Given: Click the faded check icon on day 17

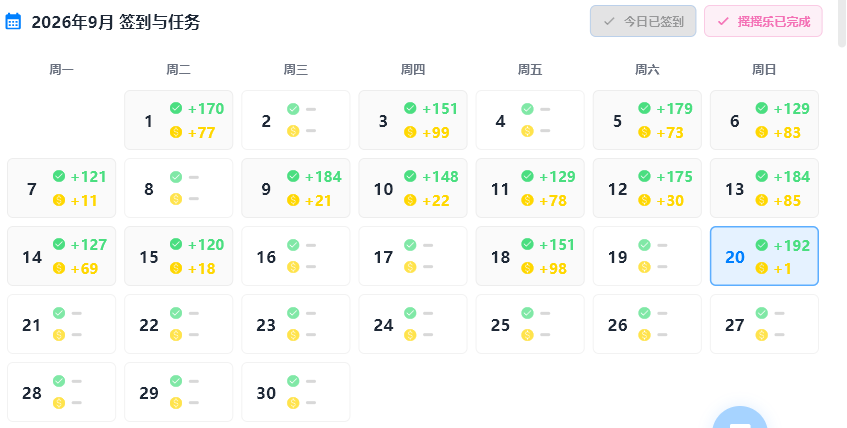Looking at the screenshot, I should tap(411, 245).
